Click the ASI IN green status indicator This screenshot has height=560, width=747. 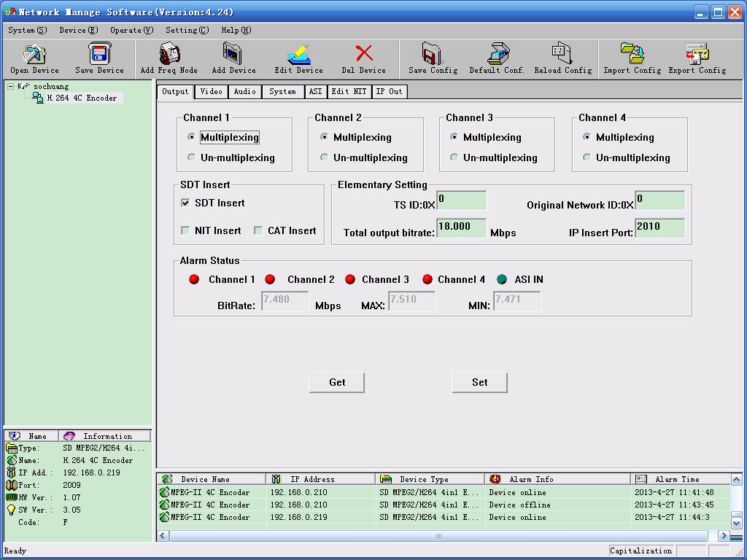click(502, 279)
